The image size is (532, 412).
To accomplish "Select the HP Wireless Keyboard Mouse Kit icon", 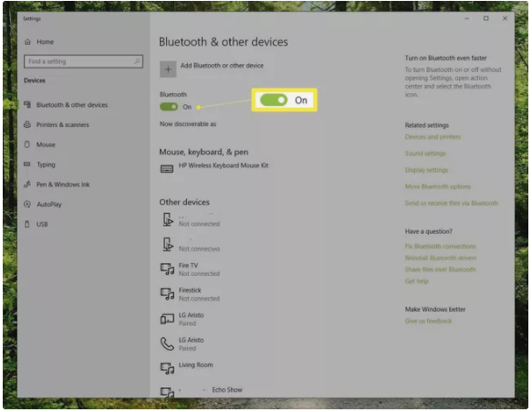I will [167, 169].
